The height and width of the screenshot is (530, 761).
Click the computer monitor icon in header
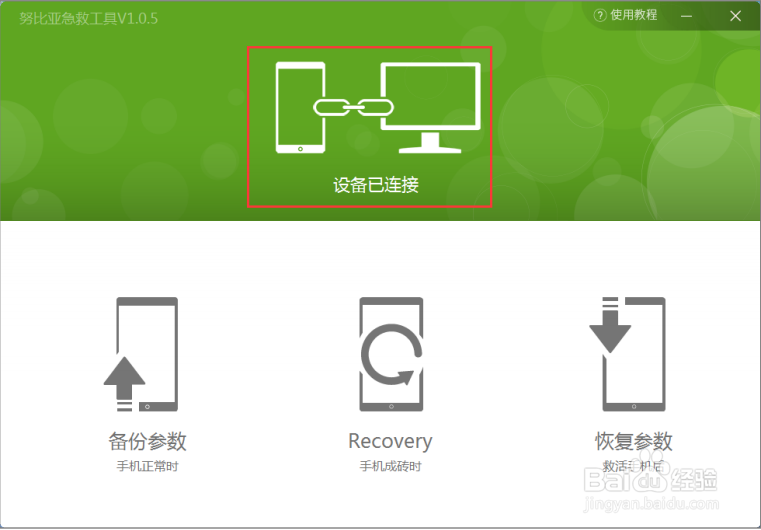430,108
